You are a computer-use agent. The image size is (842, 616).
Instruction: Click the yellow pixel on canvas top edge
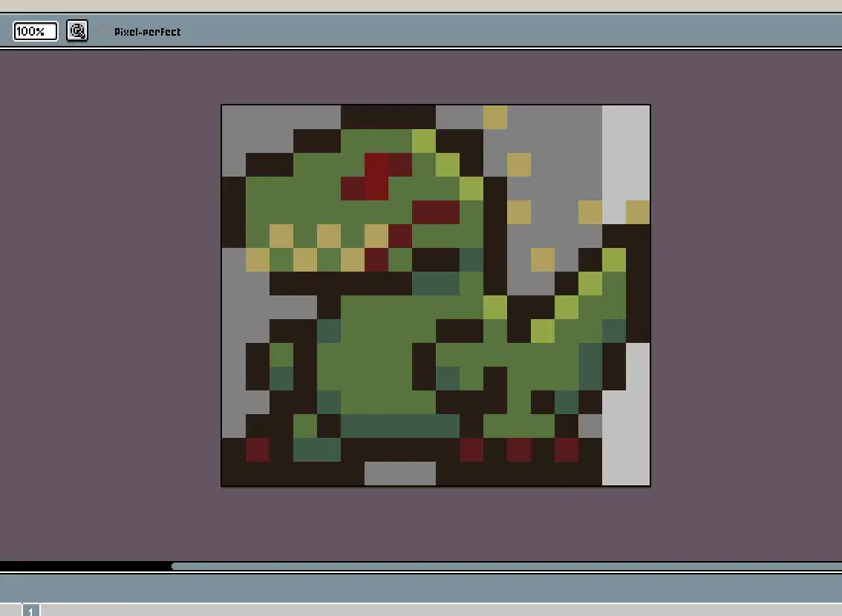click(x=495, y=117)
